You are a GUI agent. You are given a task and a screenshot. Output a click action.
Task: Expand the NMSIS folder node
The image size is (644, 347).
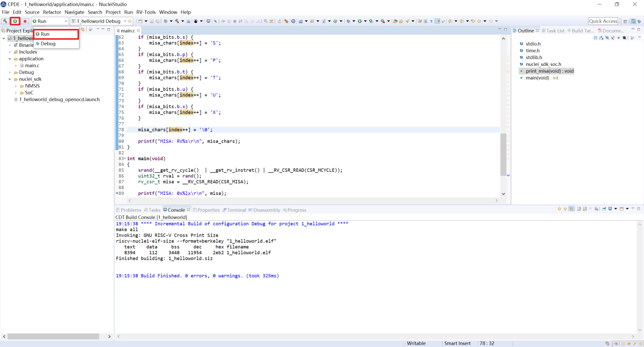16,86
